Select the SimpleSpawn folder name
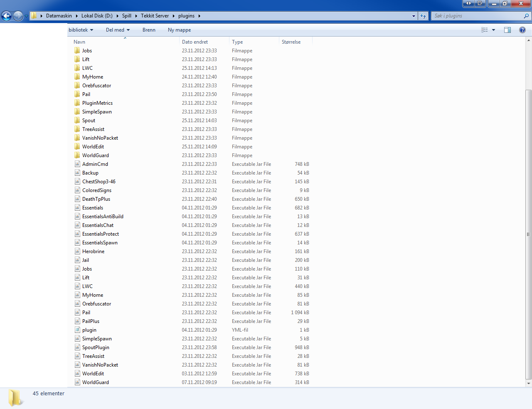 pyautogui.click(x=97, y=111)
